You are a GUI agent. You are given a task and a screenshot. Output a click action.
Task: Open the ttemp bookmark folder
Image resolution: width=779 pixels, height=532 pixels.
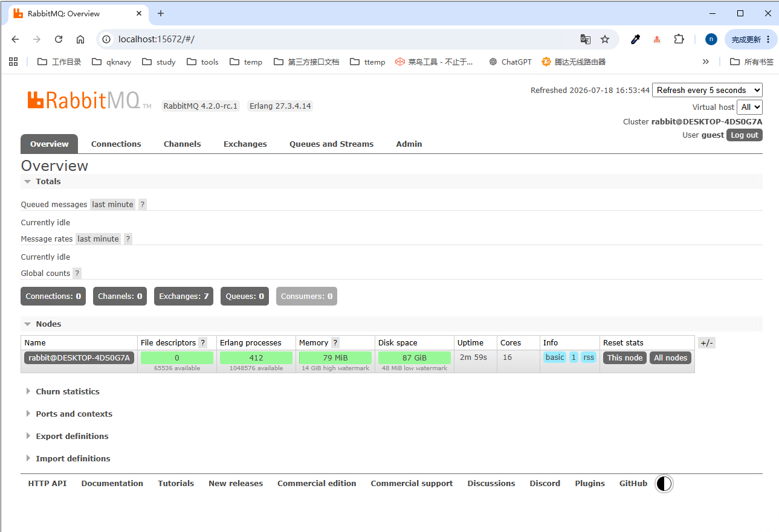click(367, 62)
